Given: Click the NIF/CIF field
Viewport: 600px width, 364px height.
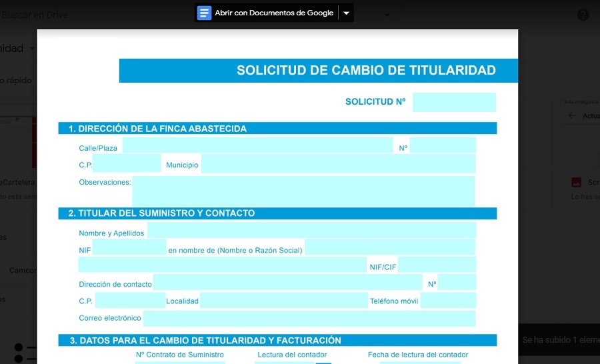Looking at the screenshot, I should [x=437, y=265].
